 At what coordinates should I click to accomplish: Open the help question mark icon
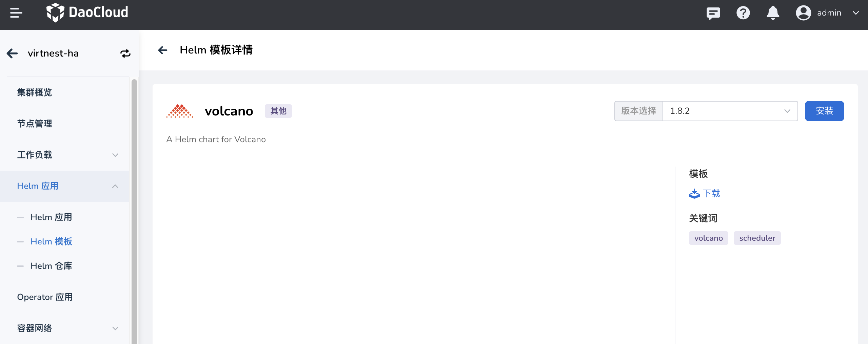coord(743,13)
